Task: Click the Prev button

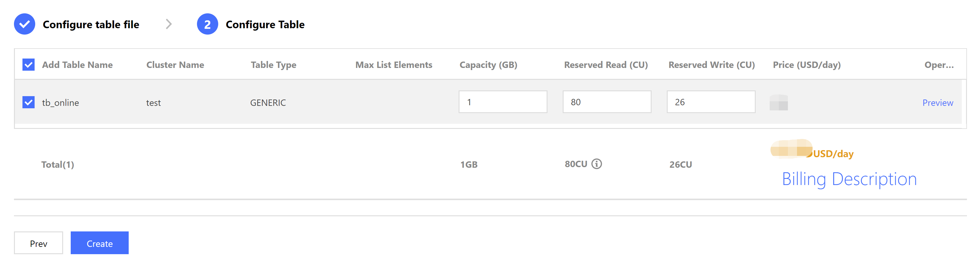Action: click(39, 243)
